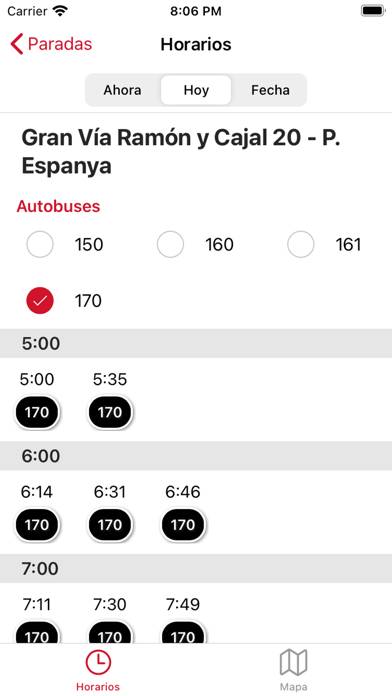Select bus line 161 radio button
The height and width of the screenshot is (696, 392).
pyautogui.click(x=301, y=244)
